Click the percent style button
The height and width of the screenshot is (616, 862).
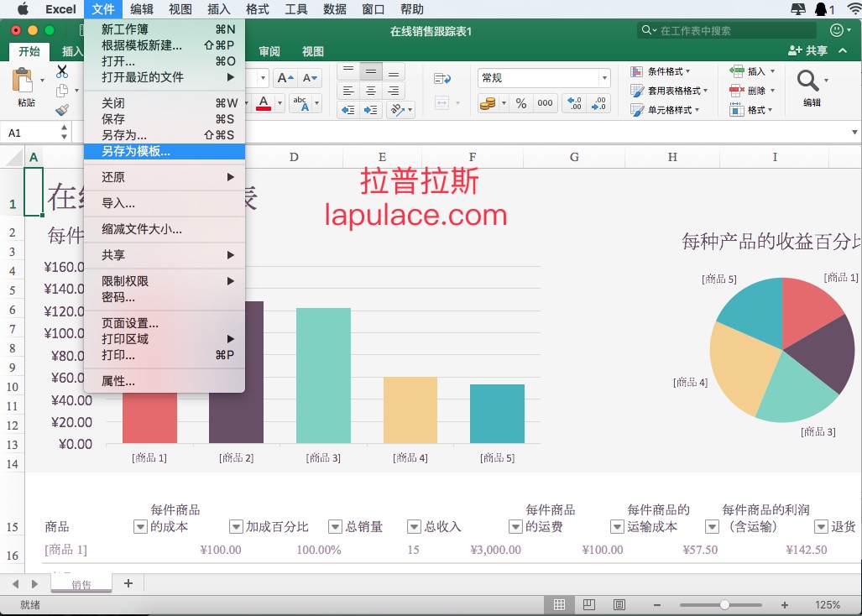click(521, 103)
